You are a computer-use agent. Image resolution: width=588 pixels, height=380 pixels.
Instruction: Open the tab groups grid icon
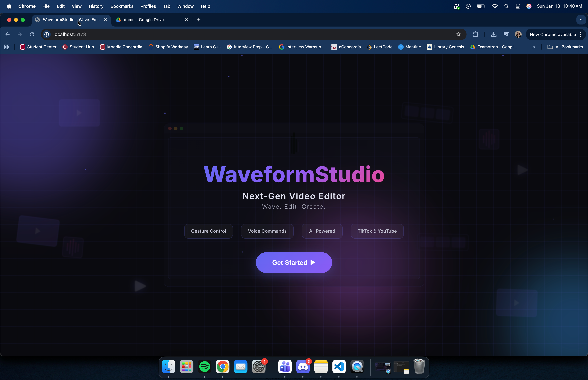[7, 47]
